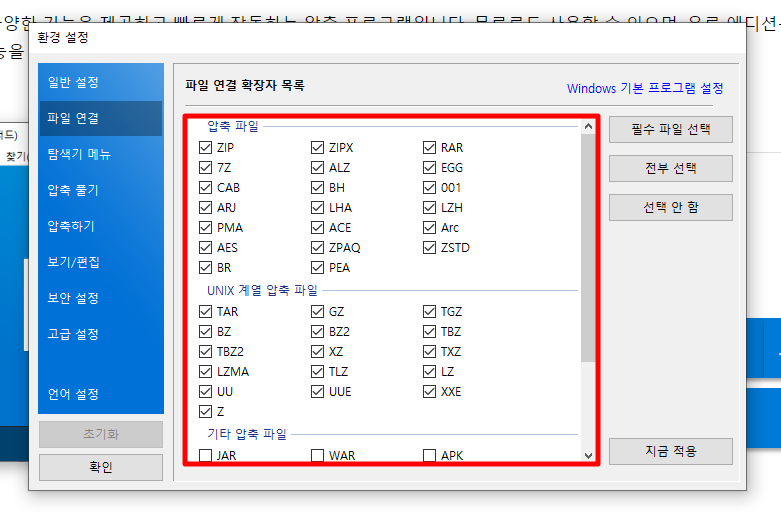The width and height of the screenshot is (781, 523).
Task: Toggle the ZSTD checkbox
Action: tap(429, 248)
